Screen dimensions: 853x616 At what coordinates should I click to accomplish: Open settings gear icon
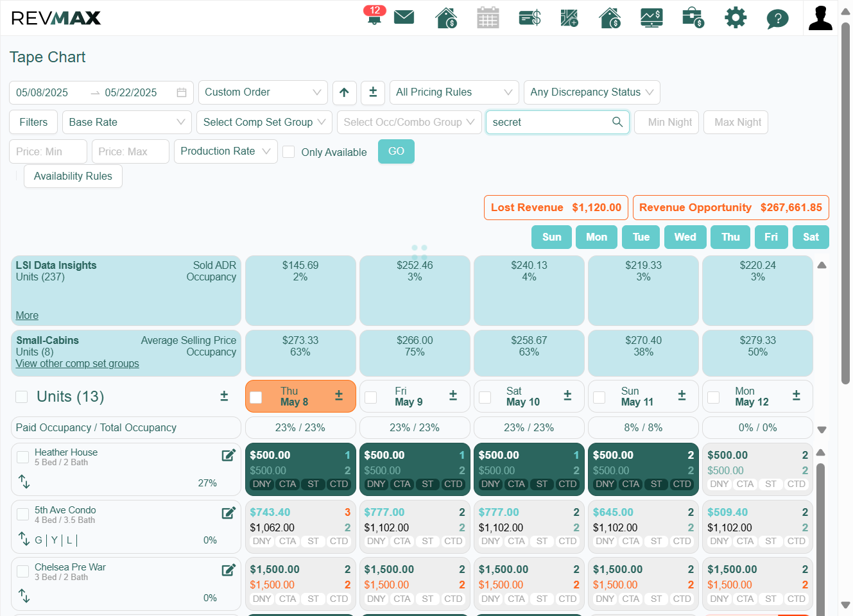coord(736,17)
